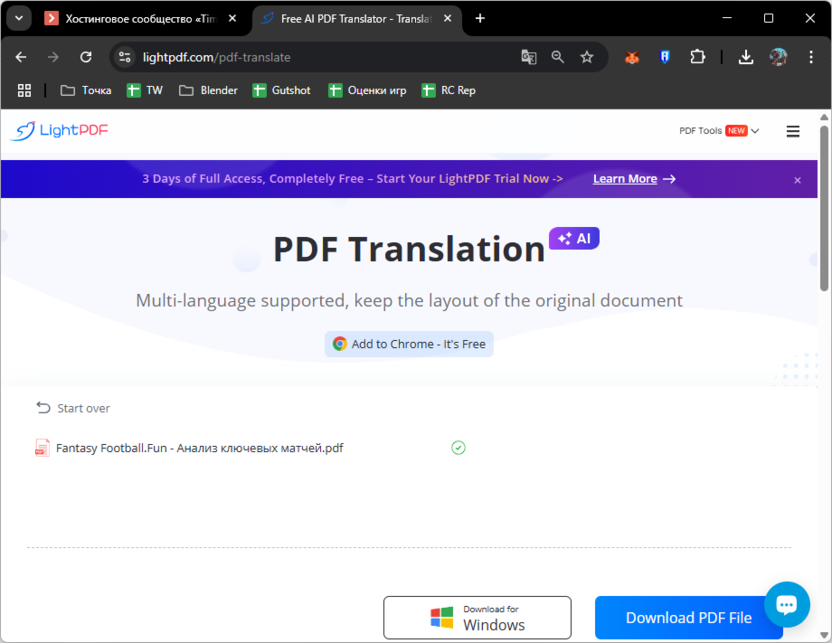
Task: Click Start over to reset the upload
Action: 73,408
